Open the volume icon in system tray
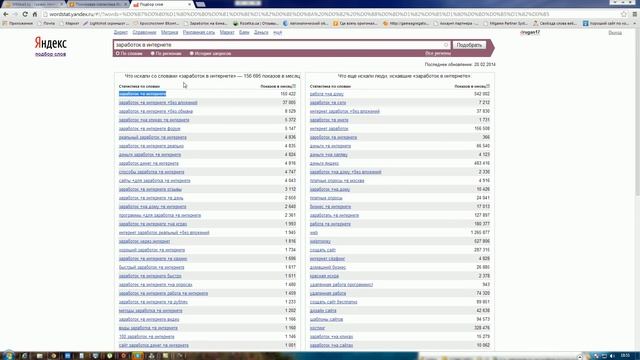The image size is (640, 360). click(612, 356)
